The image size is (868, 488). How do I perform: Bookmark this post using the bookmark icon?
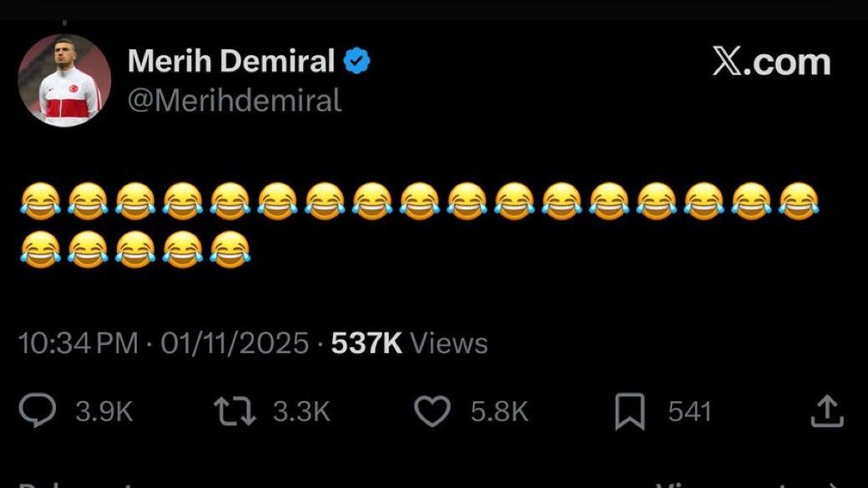[629, 411]
